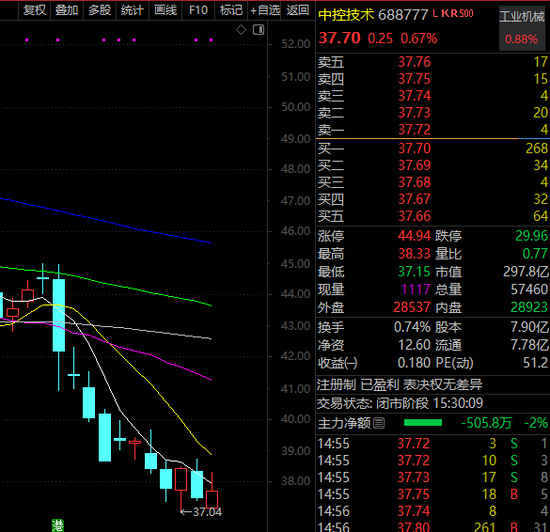The width and height of the screenshot is (550, 532).
Task: Select the 卖一 37.72 ask row
Action: (433, 130)
